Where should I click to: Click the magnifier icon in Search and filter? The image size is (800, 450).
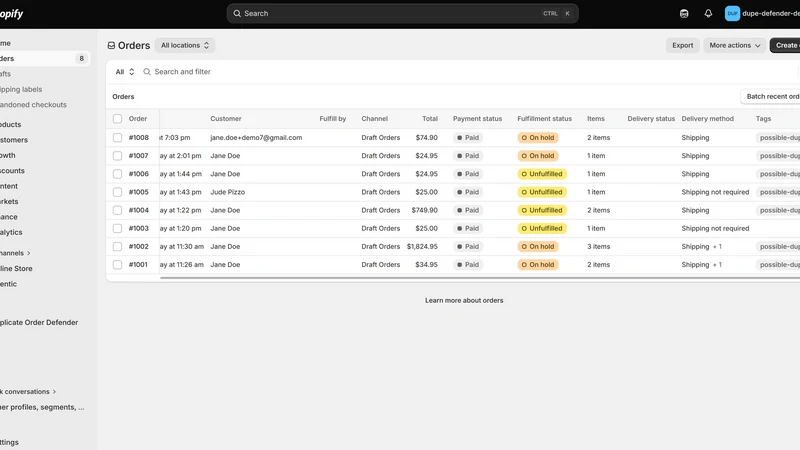[147, 72]
